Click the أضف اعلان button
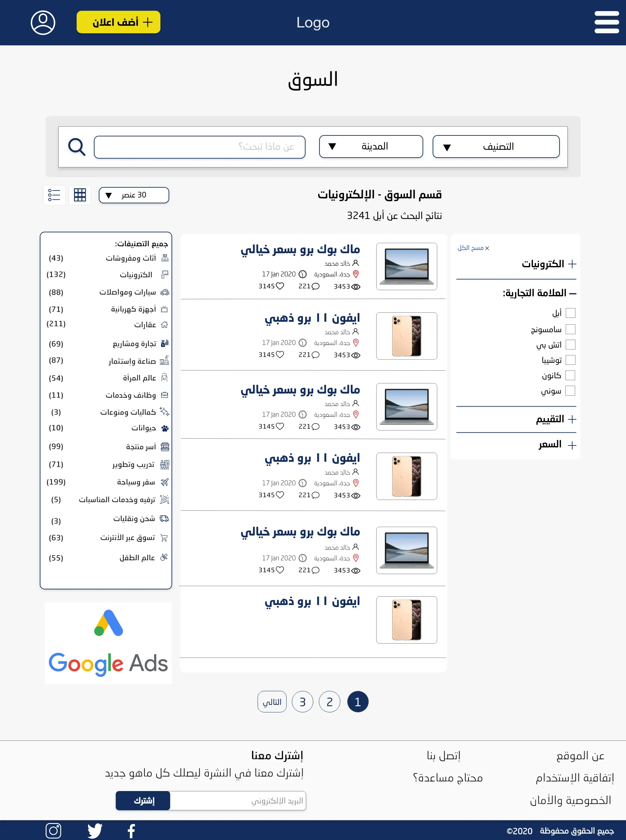The width and height of the screenshot is (626, 840). (x=118, y=22)
